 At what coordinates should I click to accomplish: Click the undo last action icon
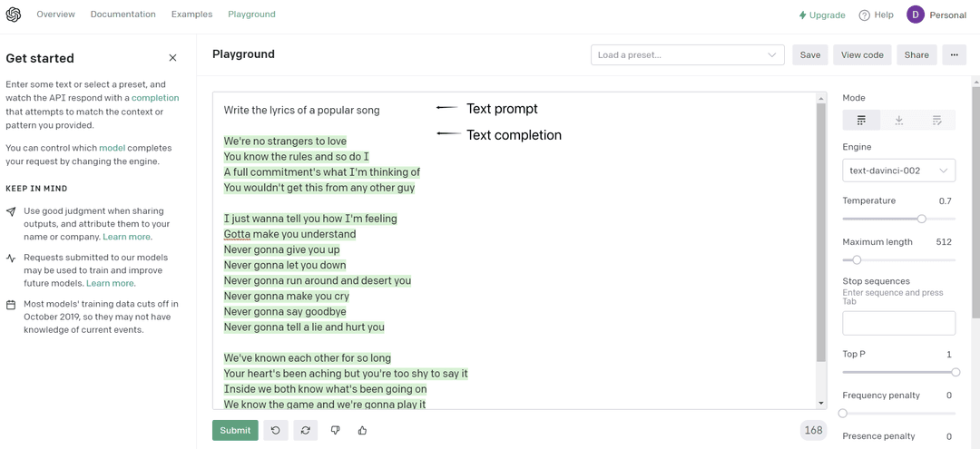[x=276, y=430]
